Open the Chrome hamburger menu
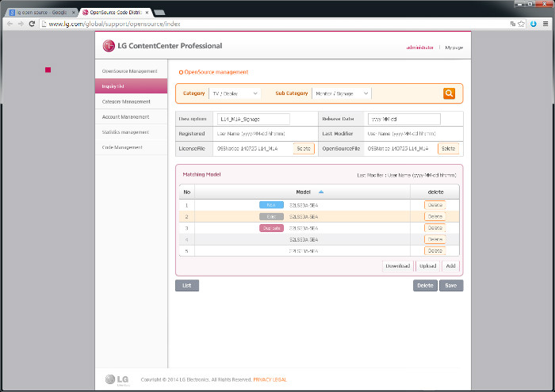 pyautogui.click(x=545, y=24)
